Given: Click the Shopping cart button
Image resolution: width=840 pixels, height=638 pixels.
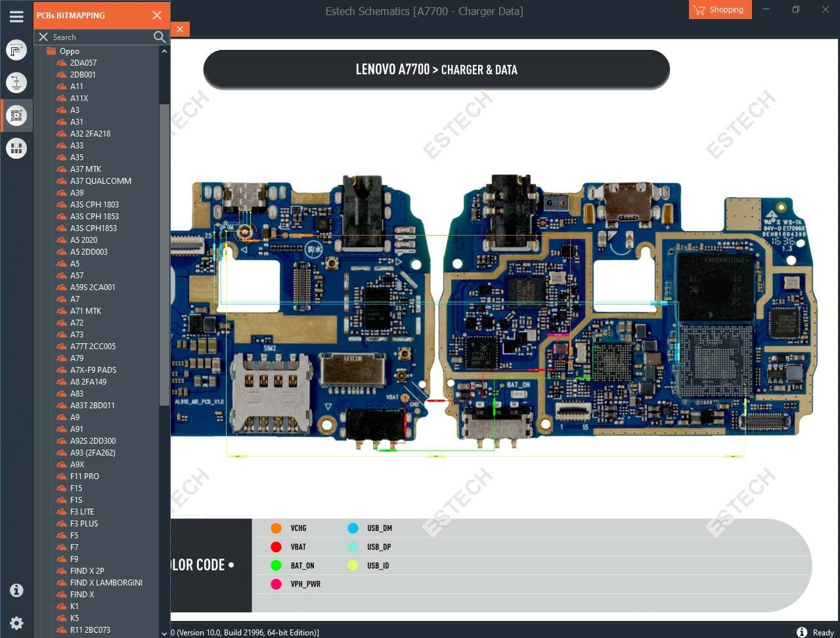Looking at the screenshot, I should [x=720, y=10].
